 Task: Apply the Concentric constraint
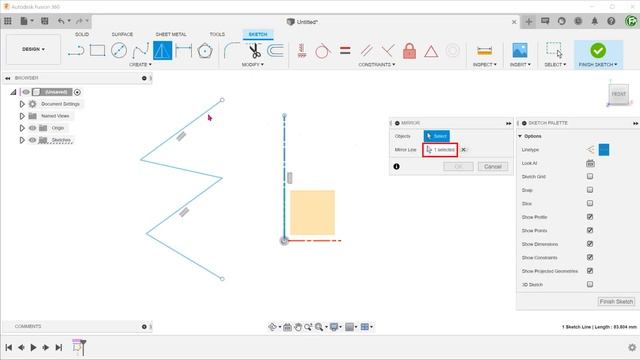coord(452,51)
